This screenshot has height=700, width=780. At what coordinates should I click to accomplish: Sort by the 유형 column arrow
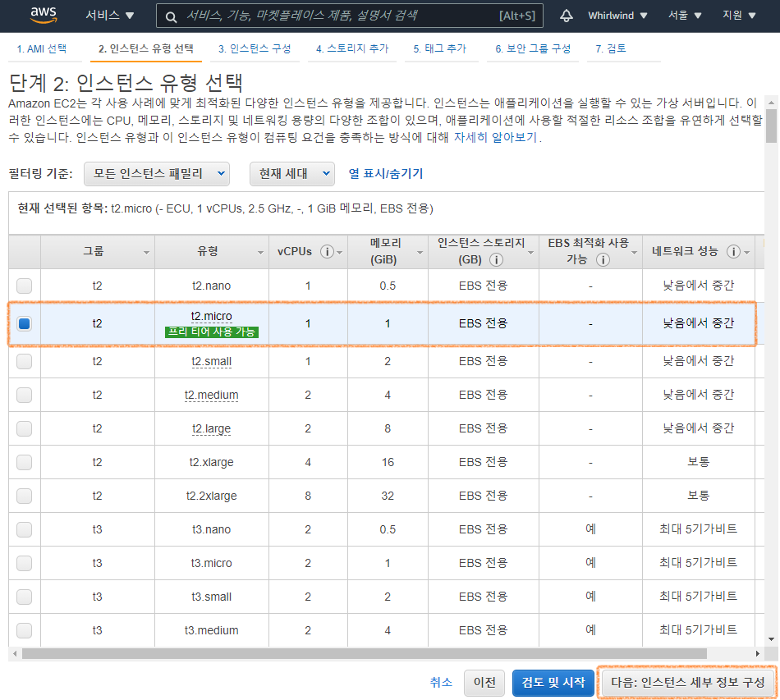pyautogui.click(x=260, y=253)
